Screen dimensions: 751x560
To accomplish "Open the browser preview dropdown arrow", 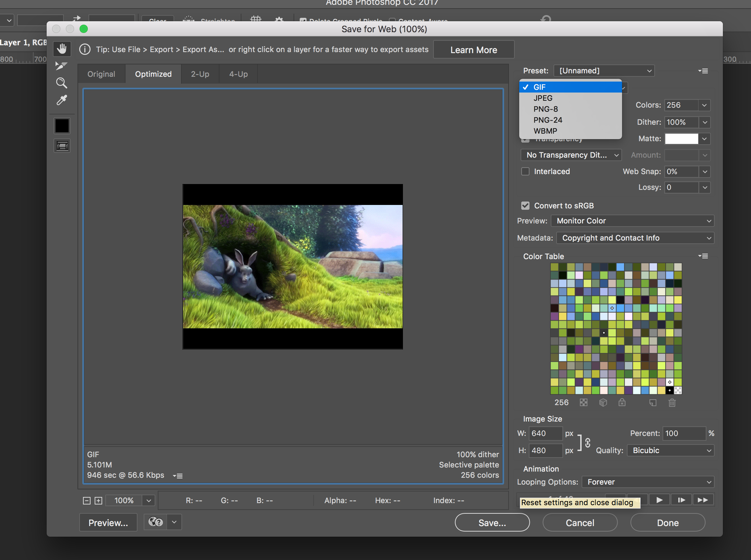I will [x=174, y=522].
